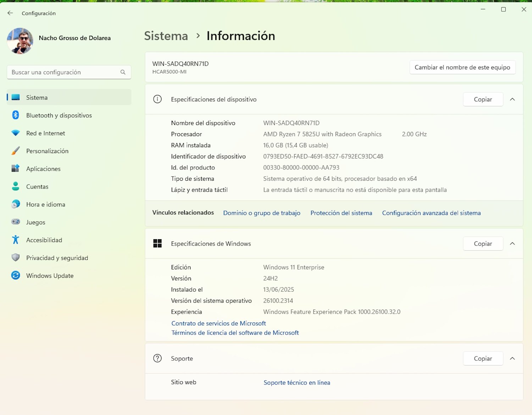Screen dimensions: 532x415
Task: Click the back arrow in Configuración
Action: point(10,13)
